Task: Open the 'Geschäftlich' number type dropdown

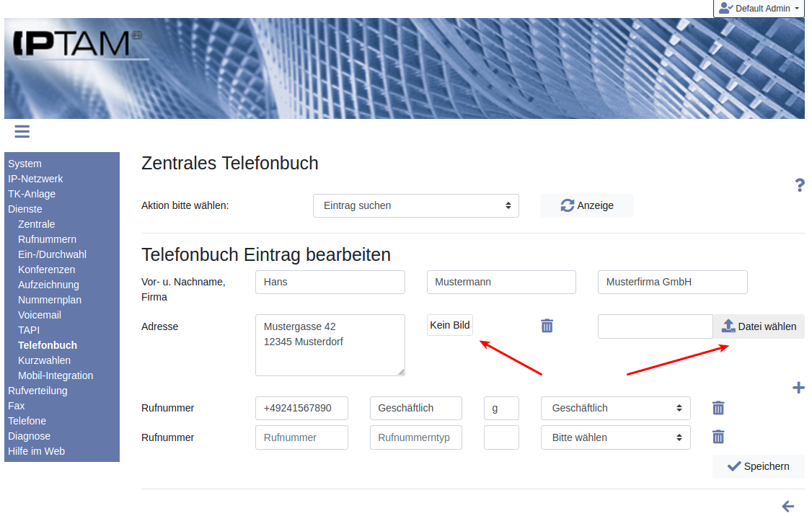Action: coord(615,408)
